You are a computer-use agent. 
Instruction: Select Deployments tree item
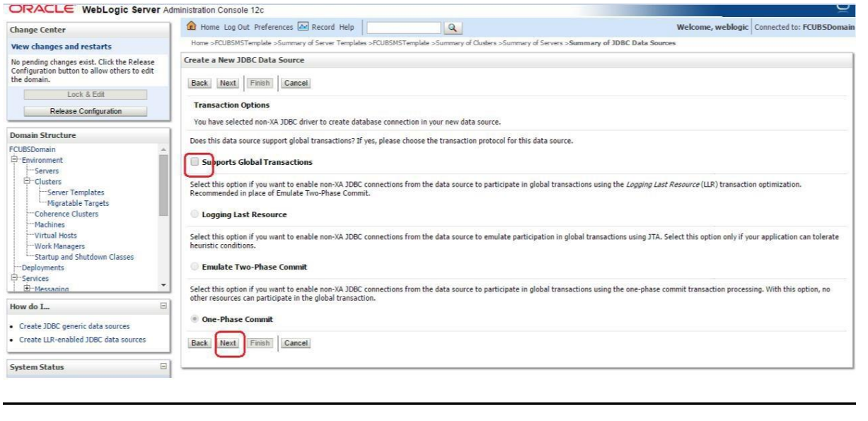[42, 267]
